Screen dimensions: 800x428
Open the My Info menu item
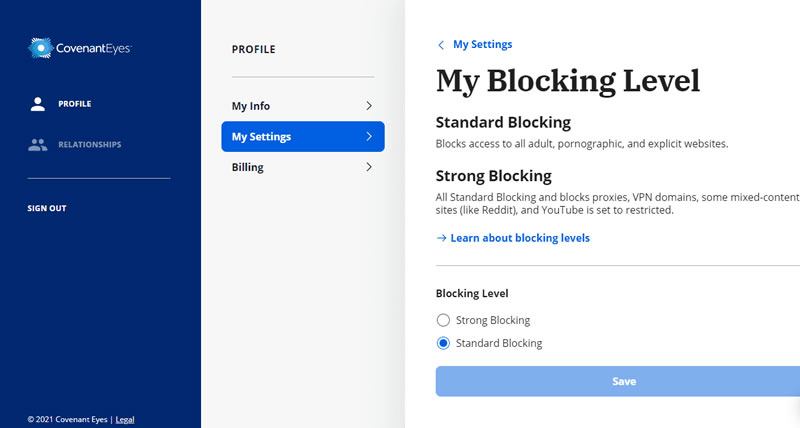[303, 106]
